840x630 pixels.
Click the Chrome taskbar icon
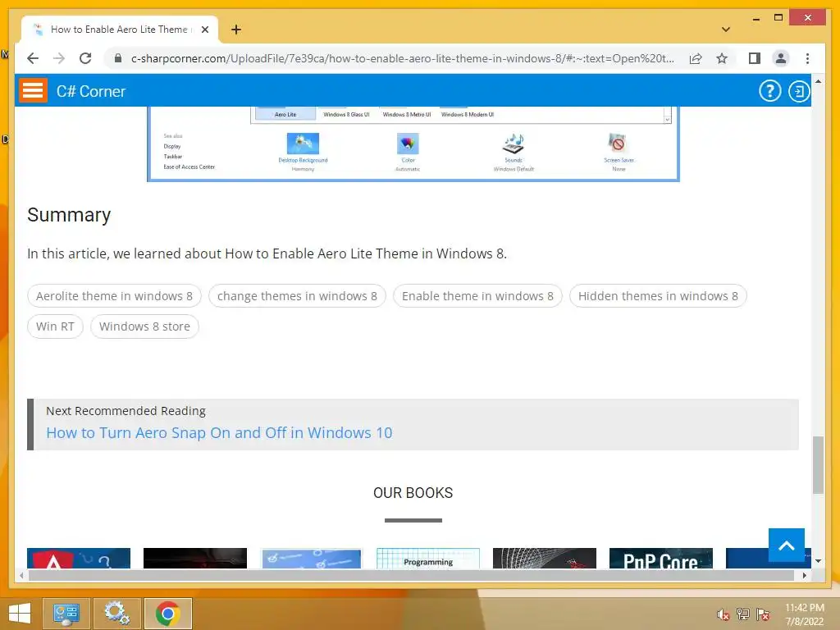coord(167,614)
